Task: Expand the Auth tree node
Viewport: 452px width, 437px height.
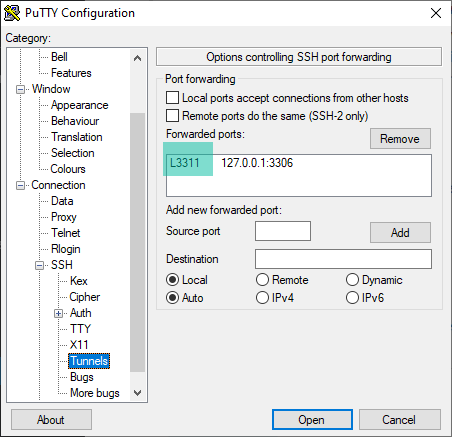Action: click(x=58, y=313)
